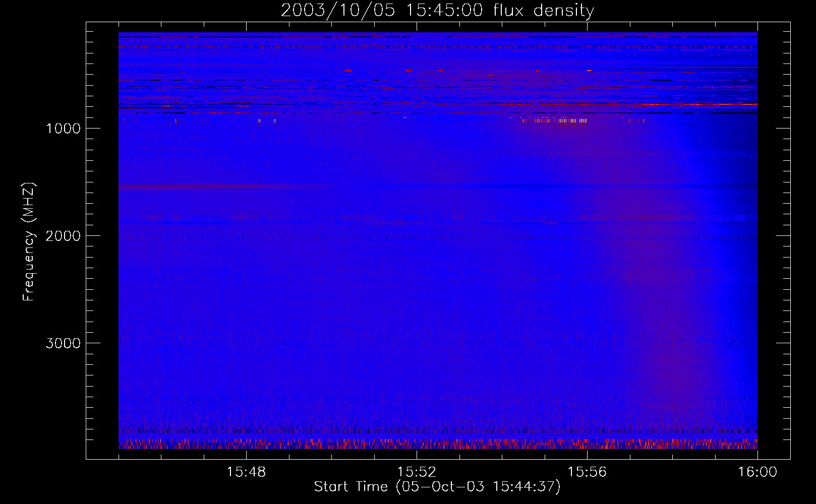The image size is (816, 504).
Task: Click the 15:56 time tick label
Action: tap(587, 472)
